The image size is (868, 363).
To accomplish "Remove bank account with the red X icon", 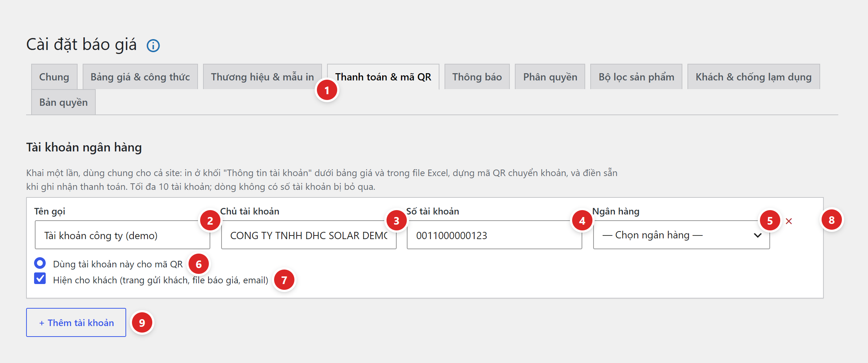I will (x=789, y=221).
